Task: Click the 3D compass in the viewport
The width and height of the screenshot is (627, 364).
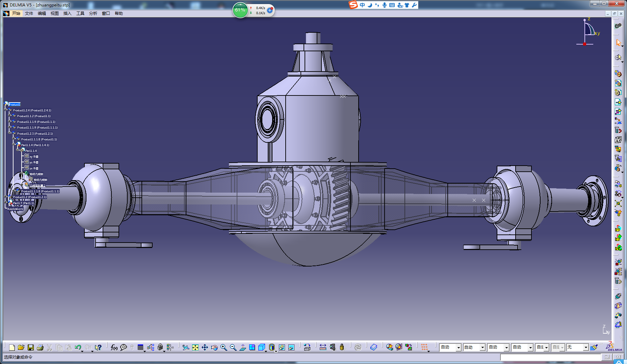Action: pos(589,32)
